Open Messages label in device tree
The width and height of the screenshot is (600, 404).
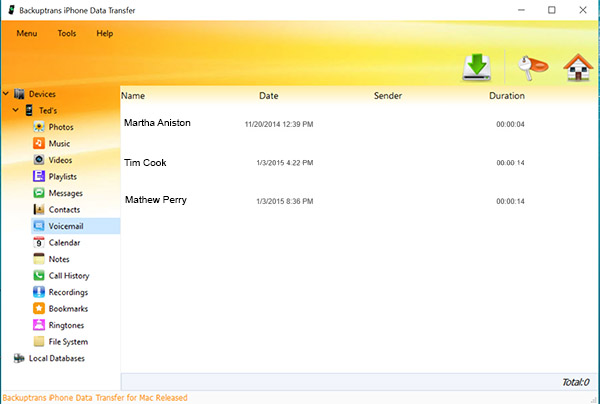point(65,193)
